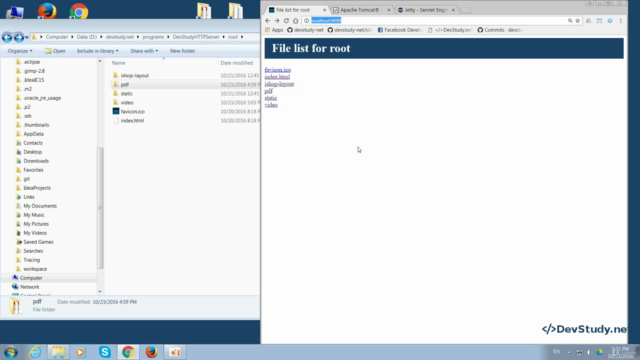
Task: Open Firefox from the taskbar
Action: tap(151, 352)
